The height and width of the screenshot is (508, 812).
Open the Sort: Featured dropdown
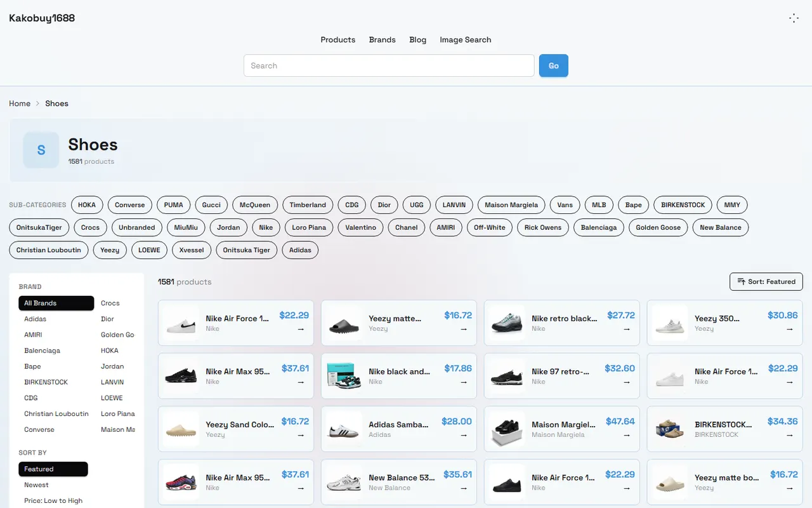point(766,281)
